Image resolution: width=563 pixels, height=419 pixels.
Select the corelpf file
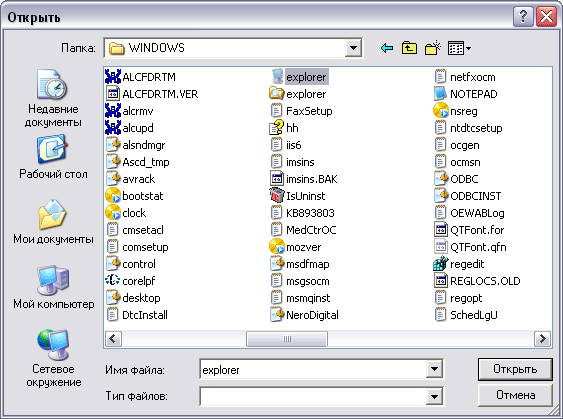(x=131, y=281)
